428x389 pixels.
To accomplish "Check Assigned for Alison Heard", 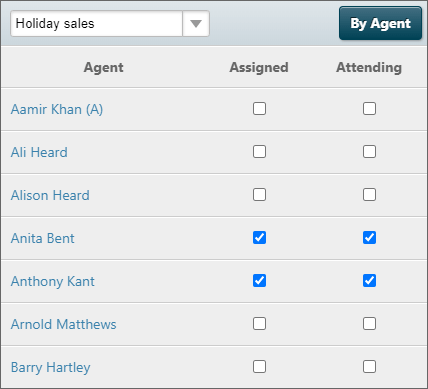I will point(259,195).
